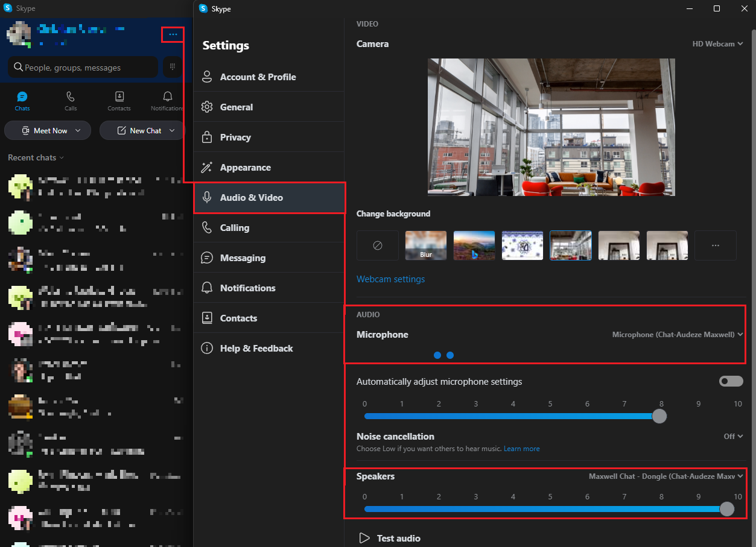Click the search magnifier icon
The height and width of the screenshot is (547, 756).
18,68
